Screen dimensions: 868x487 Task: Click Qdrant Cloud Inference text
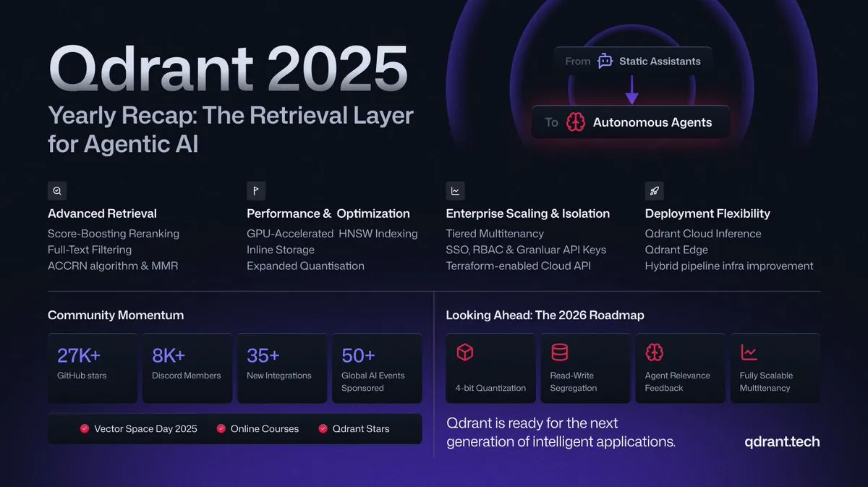click(703, 234)
